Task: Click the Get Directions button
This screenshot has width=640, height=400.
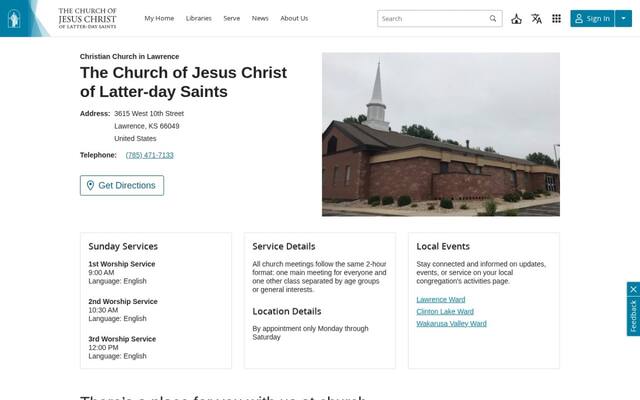Action: (122, 185)
